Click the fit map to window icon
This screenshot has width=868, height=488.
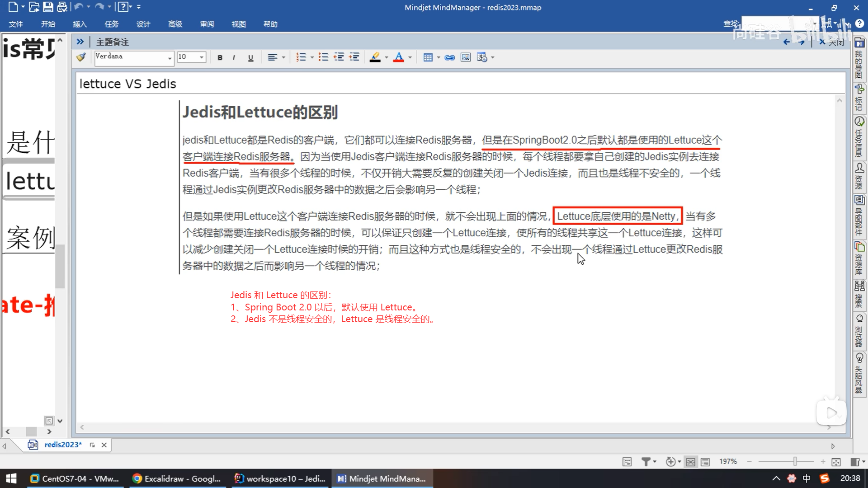(x=836, y=461)
